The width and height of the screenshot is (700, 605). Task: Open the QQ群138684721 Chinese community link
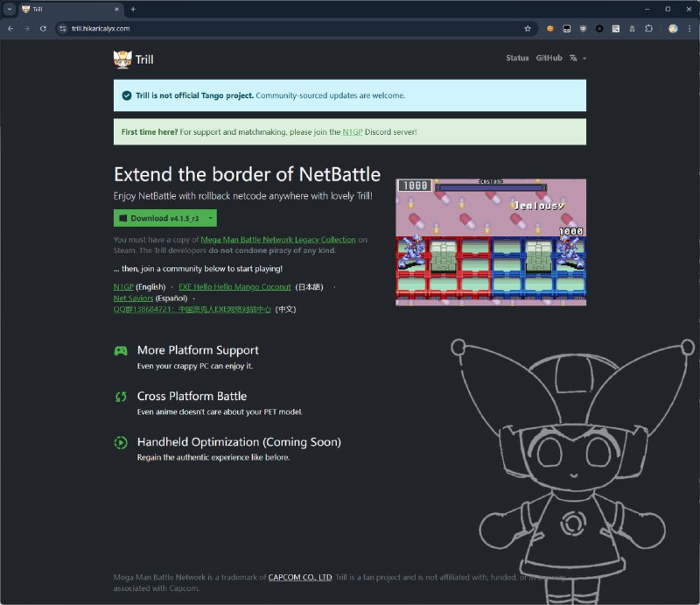[x=192, y=309]
